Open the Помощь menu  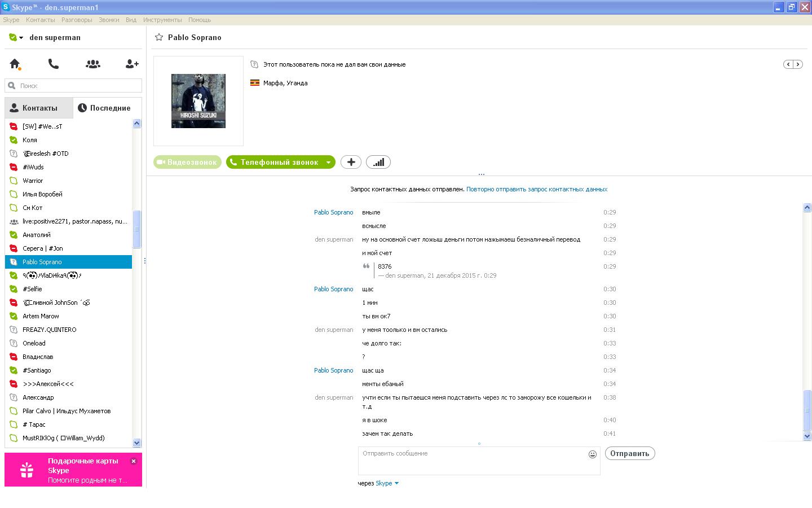click(200, 20)
